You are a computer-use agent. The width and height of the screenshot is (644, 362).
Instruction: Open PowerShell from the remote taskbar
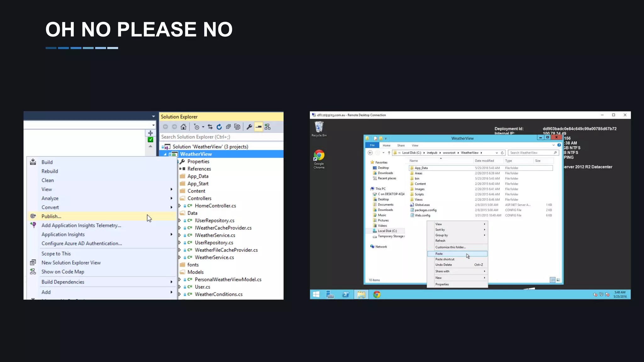[346, 294]
